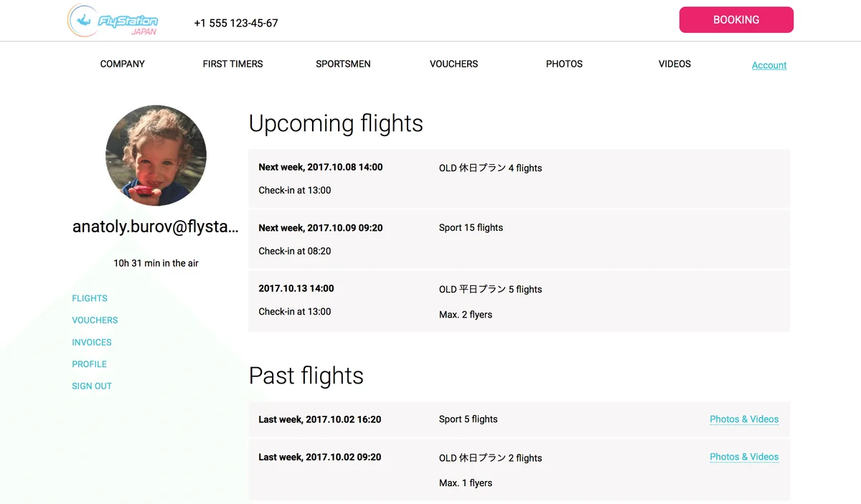This screenshot has width=861, height=504.
Task: Click the profile avatar photo
Action: coord(156,156)
